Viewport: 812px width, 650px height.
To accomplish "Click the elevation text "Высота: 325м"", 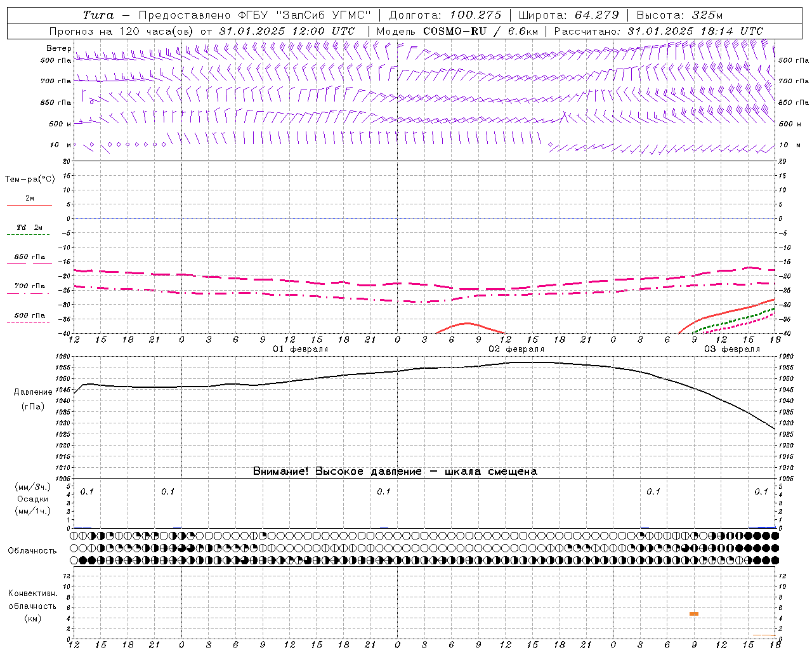I will click(679, 15).
